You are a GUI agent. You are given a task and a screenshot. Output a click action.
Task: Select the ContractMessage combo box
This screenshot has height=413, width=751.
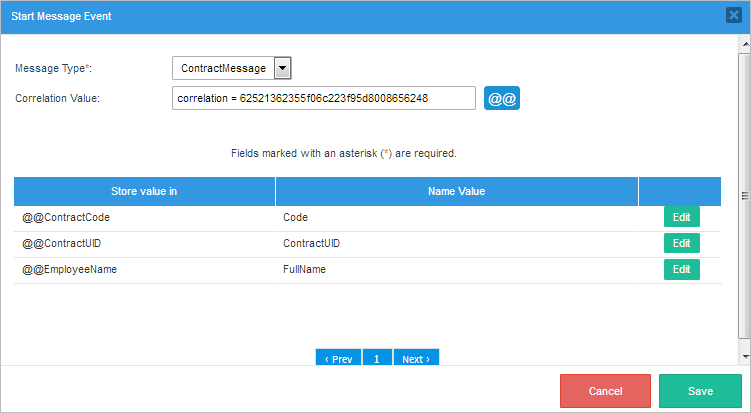click(x=223, y=68)
